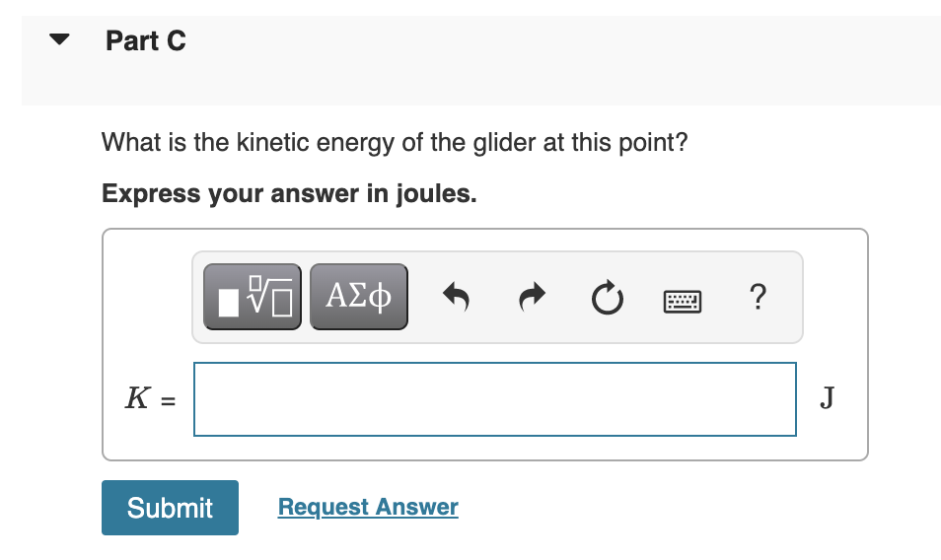
Task: Click the word "What" starting the question
Action: click(129, 143)
